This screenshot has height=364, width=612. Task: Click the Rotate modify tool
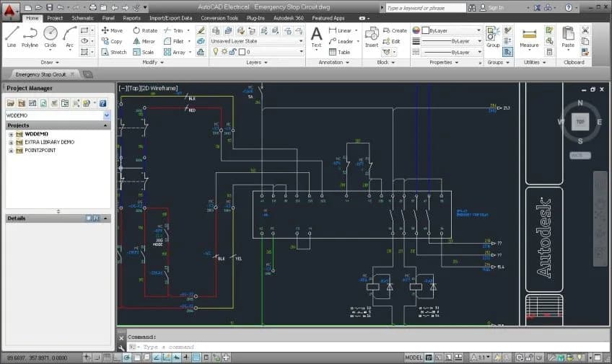144,31
